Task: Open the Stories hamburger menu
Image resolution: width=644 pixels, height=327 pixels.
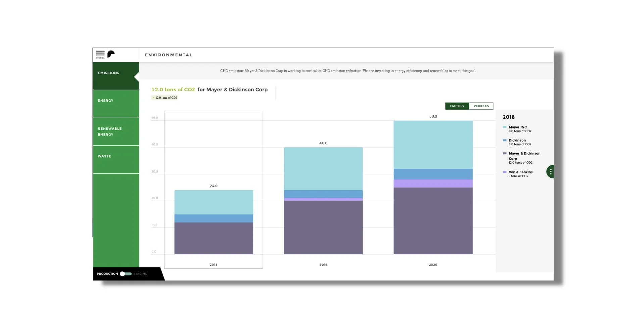Action: (x=100, y=54)
